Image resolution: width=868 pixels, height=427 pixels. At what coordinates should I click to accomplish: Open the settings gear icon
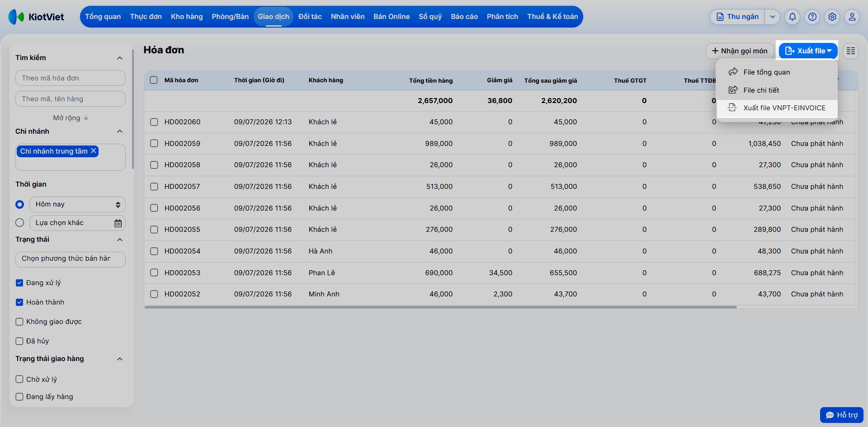click(832, 17)
